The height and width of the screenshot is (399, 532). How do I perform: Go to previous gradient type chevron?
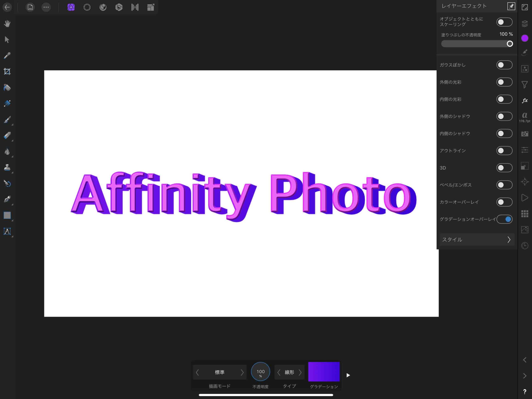pos(279,372)
